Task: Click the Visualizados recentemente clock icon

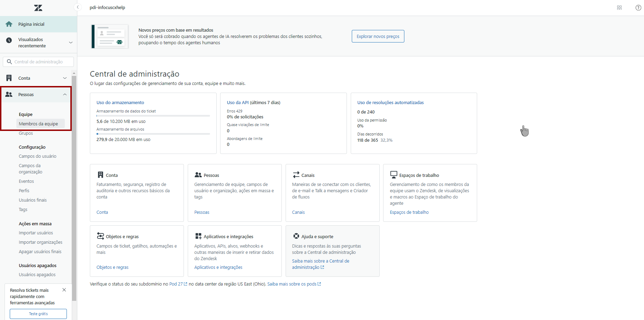Action: (9, 40)
